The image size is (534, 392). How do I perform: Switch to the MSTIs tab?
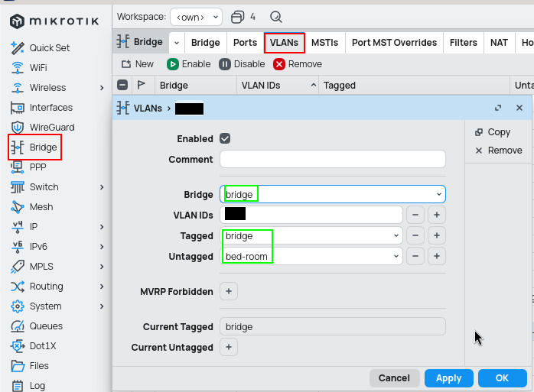point(325,43)
